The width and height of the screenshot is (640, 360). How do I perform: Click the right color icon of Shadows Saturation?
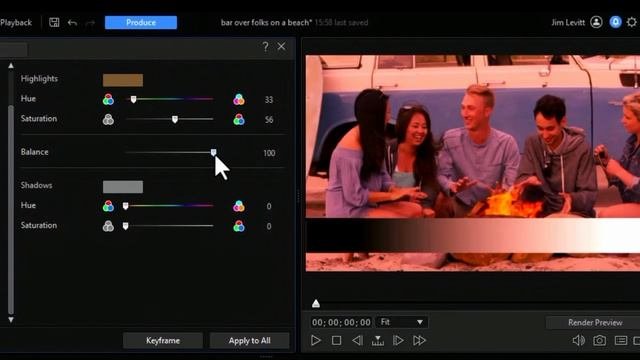tap(239, 226)
